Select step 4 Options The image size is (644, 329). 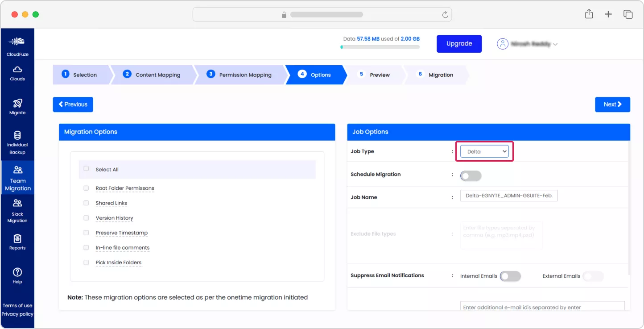click(x=315, y=75)
